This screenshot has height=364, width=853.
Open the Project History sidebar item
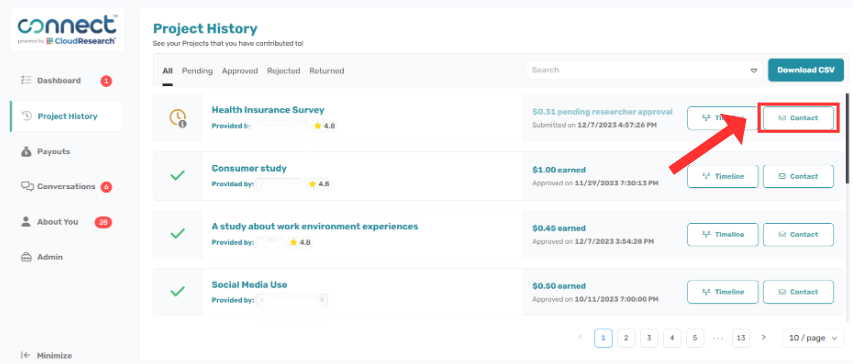67,116
